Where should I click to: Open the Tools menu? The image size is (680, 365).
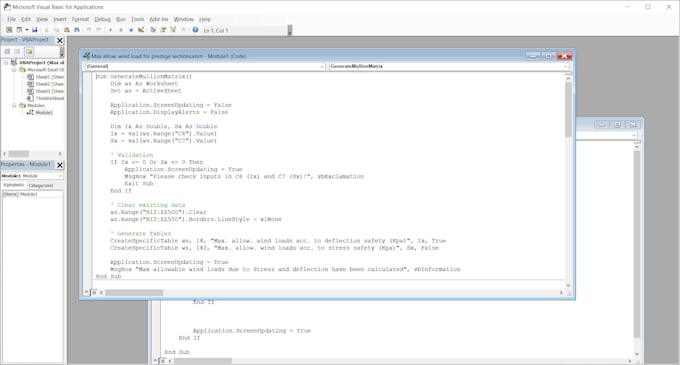click(x=137, y=19)
